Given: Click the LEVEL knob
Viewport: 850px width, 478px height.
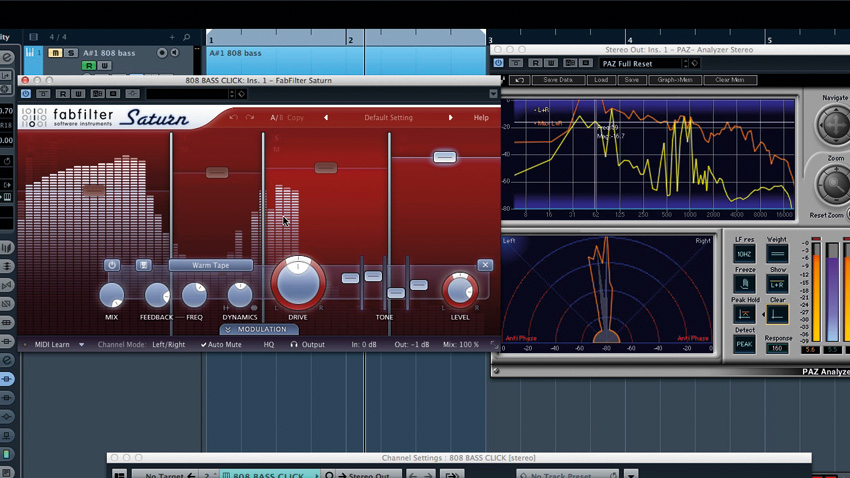Looking at the screenshot, I should coord(460,290).
